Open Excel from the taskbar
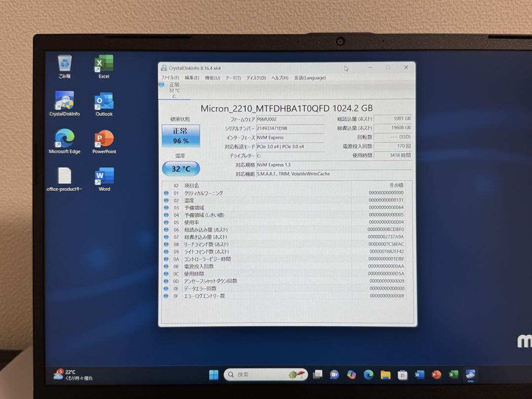Screen dimensions: 532x399 coord(453,374)
